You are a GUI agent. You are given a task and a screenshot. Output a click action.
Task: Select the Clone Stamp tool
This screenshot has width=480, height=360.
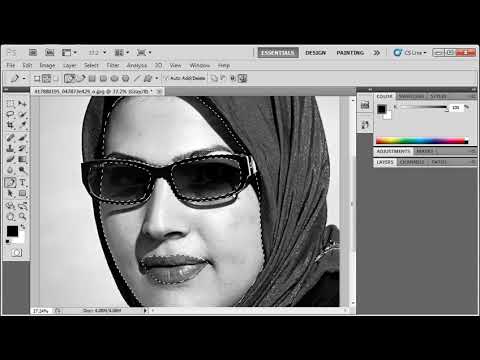[x=10, y=148]
